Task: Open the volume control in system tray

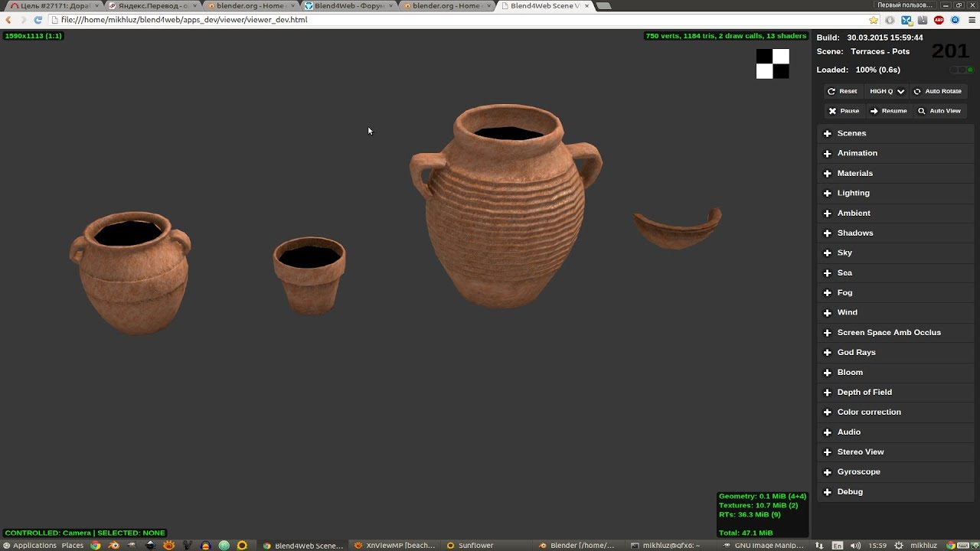Action: coord(855,546)
